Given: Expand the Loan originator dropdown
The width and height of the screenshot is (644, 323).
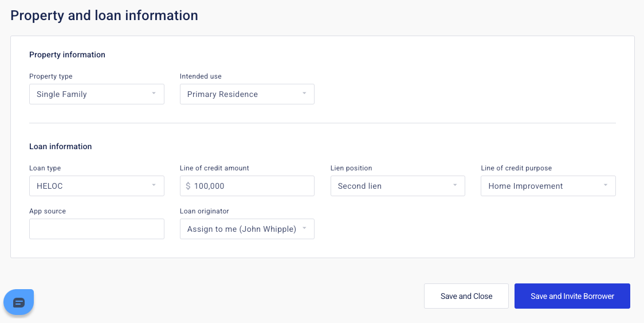Looking at the screenshot, I should tap(247, 229).
